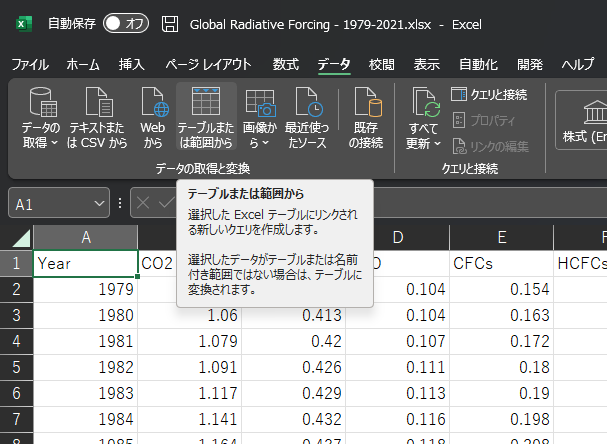Image resolution: width=607 pixels, height=444 pixels.
Task: Click cell with year 1980
Action: point(86,315)
